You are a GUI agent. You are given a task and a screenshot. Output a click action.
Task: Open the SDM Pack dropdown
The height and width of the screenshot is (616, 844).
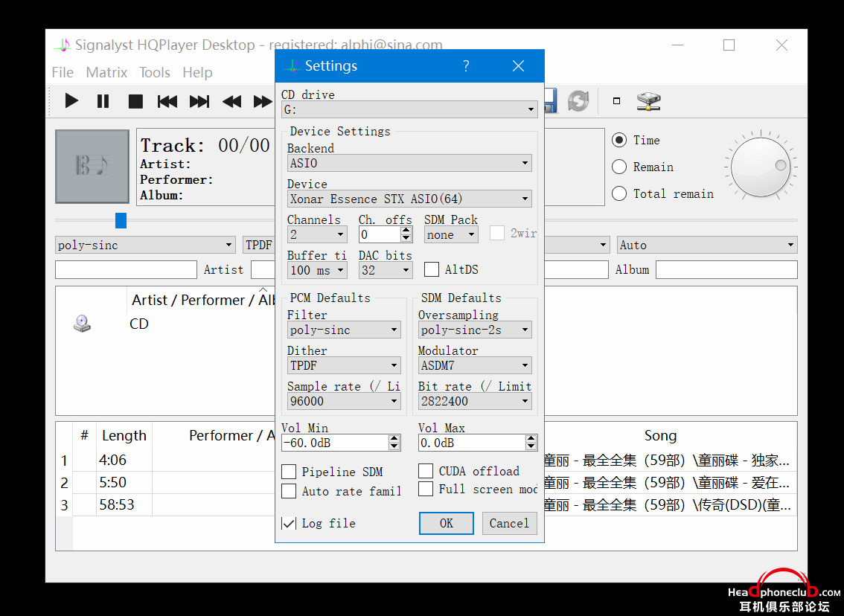pos(451,234)
